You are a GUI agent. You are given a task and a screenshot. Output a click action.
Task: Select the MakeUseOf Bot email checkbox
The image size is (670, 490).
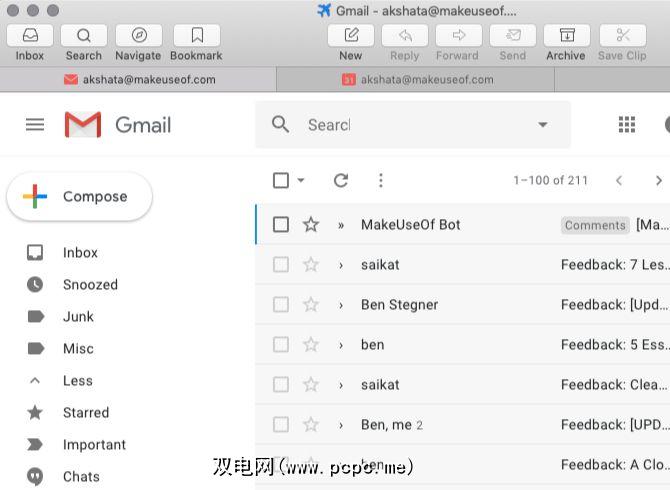281,224
